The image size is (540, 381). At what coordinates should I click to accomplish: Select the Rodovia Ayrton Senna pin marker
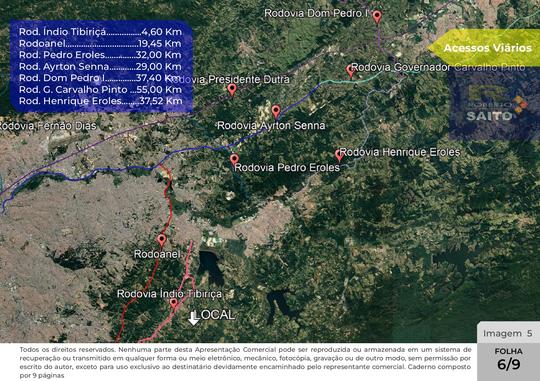[x=276, y=112]
